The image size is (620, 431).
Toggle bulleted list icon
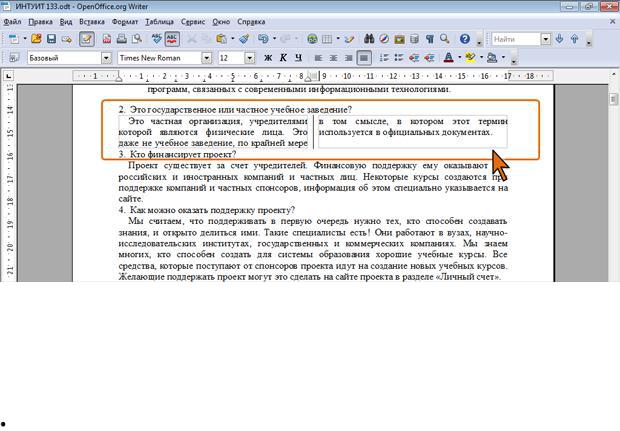tap(399, 58)
